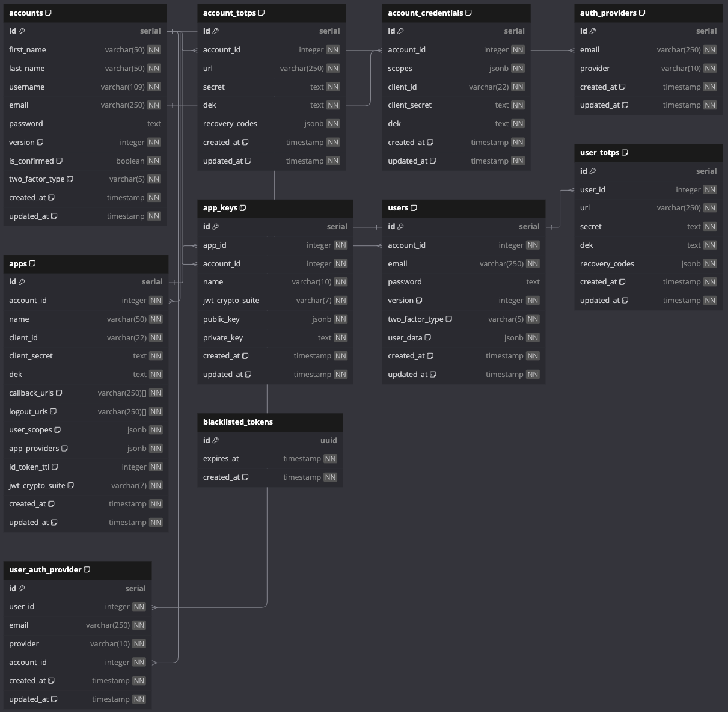The width and height of the screenshot is (728, 712).
Task: Click the provider column in auth_providers
Action: (x=648, y=69)
